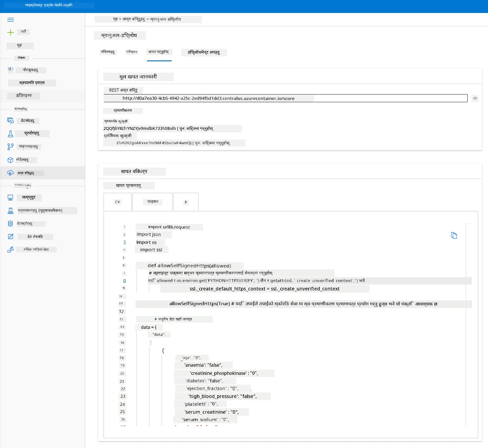
Task: Open the Endpoints cloud icon
Action: tap(11, 173)
